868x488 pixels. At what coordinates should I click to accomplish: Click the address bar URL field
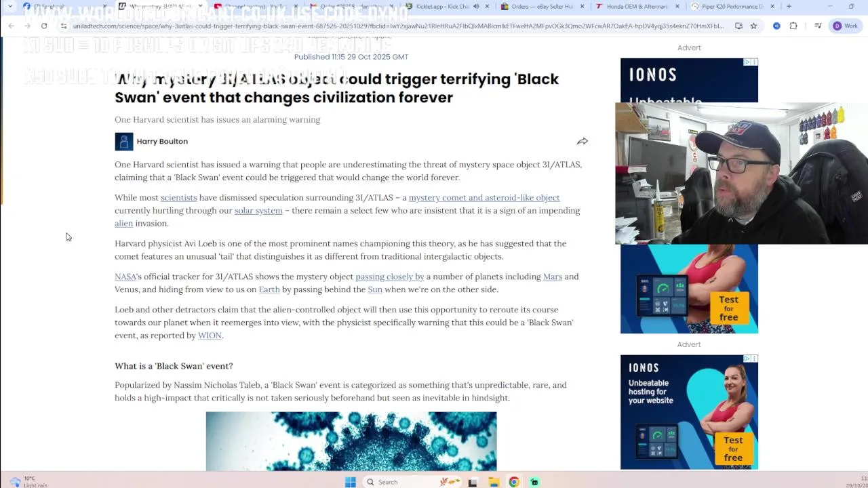click(398, 26)
